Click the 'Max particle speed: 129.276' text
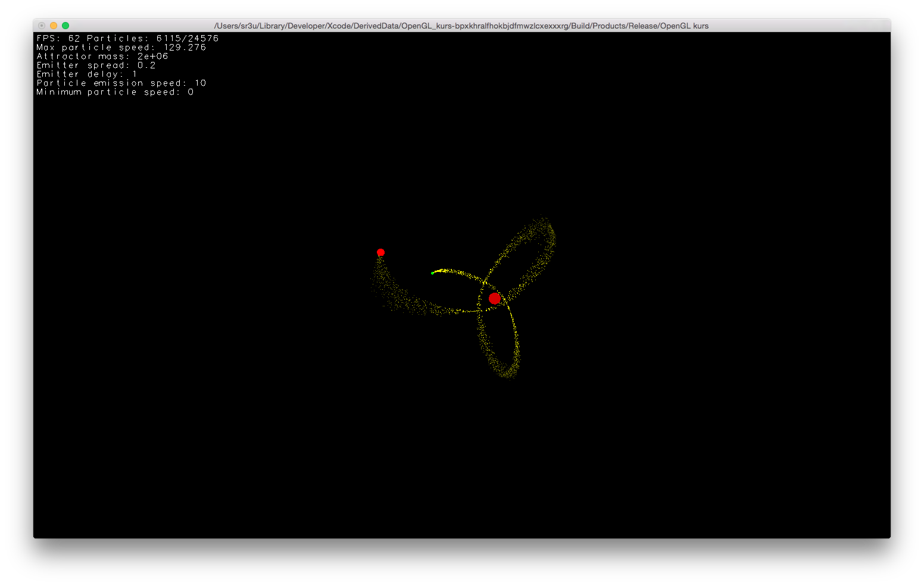The width and height of the screenshot is (924, 586). tap(121, 47)
